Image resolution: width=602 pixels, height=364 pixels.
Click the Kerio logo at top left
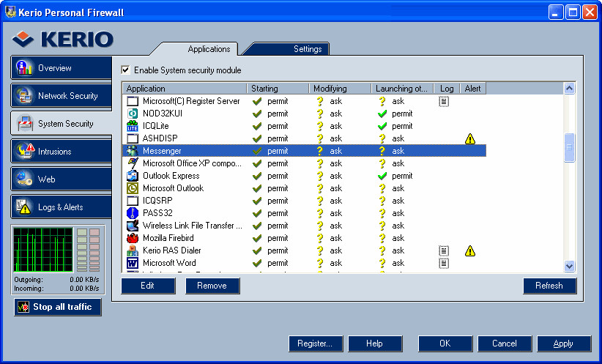coord(62,39)
